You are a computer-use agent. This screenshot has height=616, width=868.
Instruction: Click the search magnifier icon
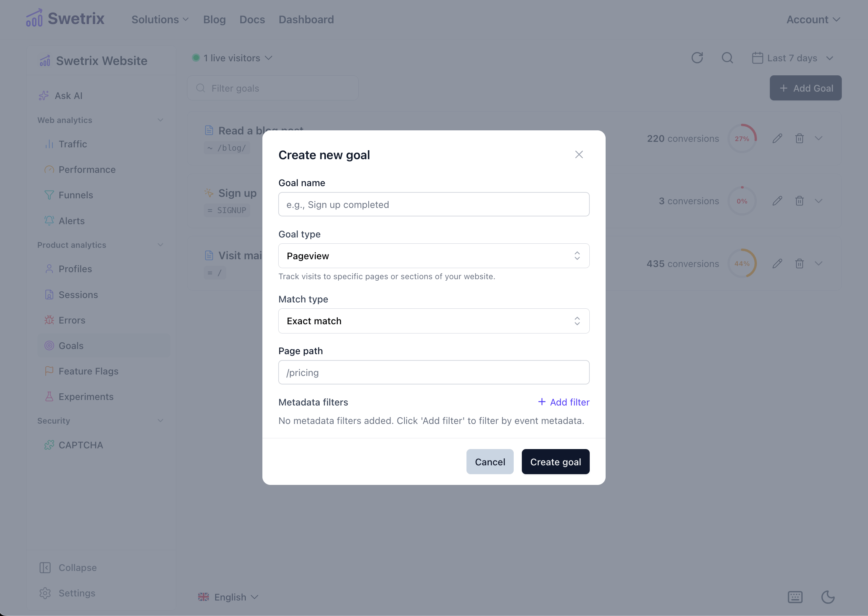click(727, 58)
